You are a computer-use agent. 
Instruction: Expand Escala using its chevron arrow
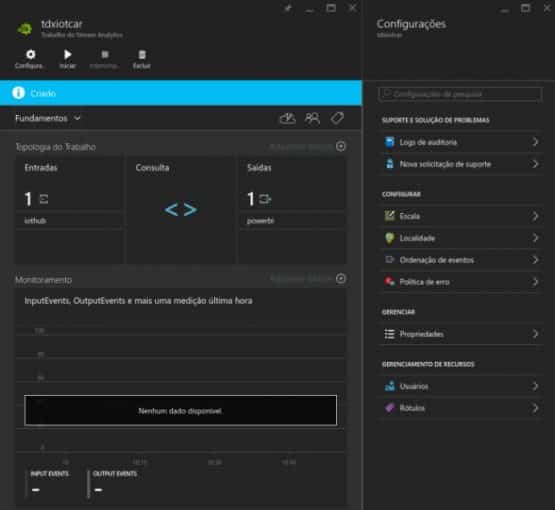535,216
